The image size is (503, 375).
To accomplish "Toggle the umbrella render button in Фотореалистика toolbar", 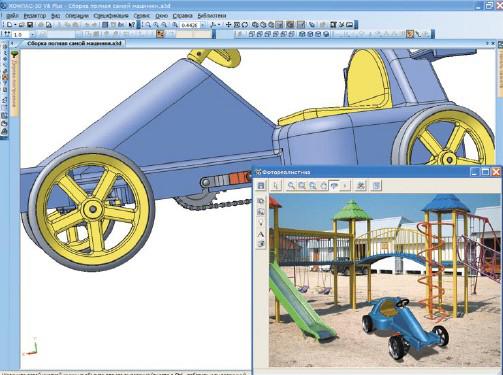I will pyautogui.click(x=334, y=186).
